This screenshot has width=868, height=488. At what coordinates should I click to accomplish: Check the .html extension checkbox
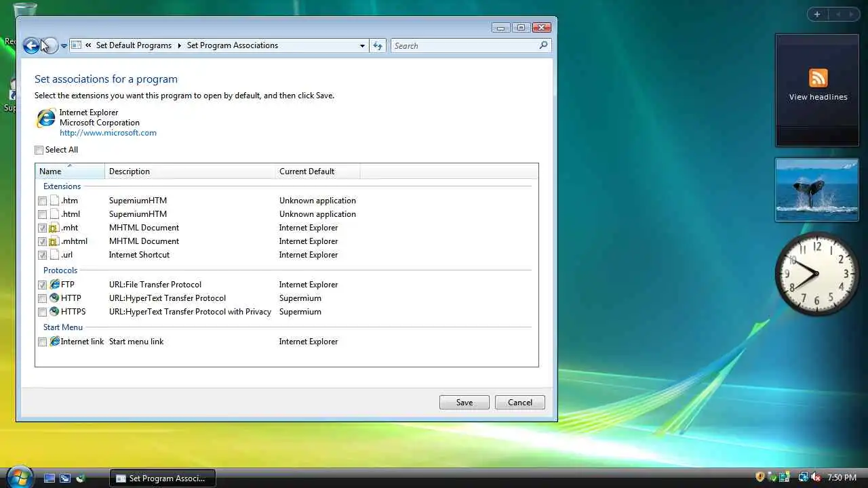[43, 215]
